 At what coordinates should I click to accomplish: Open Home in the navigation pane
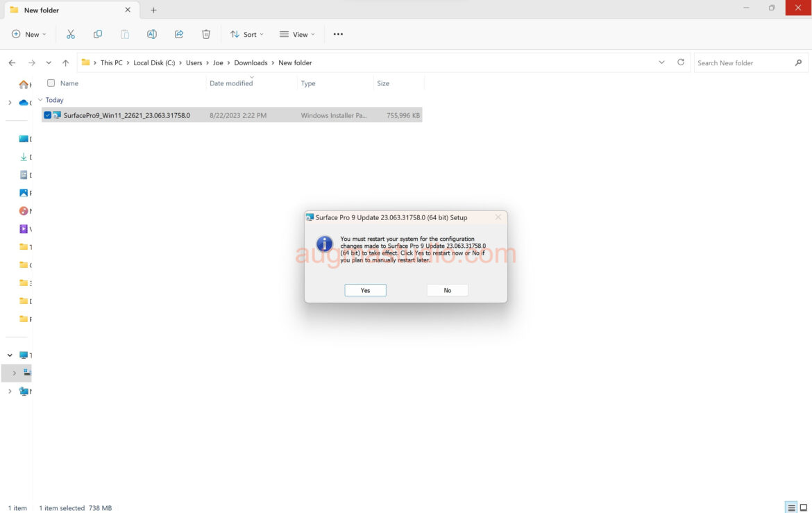tap(24, 85)
